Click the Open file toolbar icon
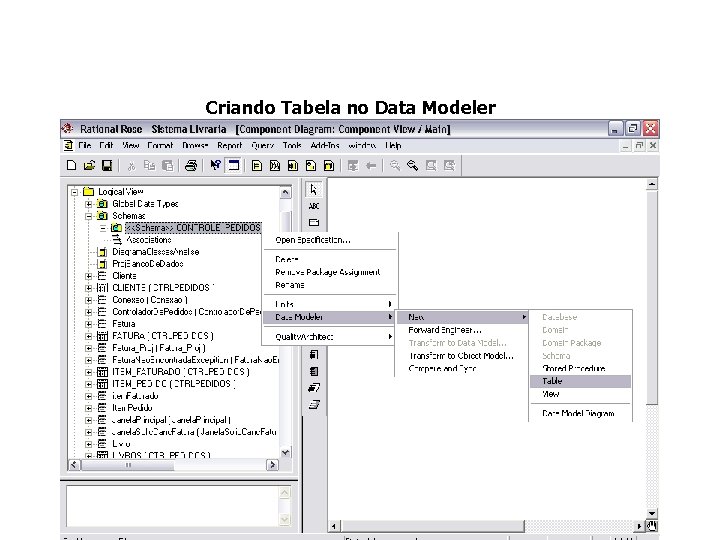This screenshot has width=720, height=540. click(x=89, y=165)
